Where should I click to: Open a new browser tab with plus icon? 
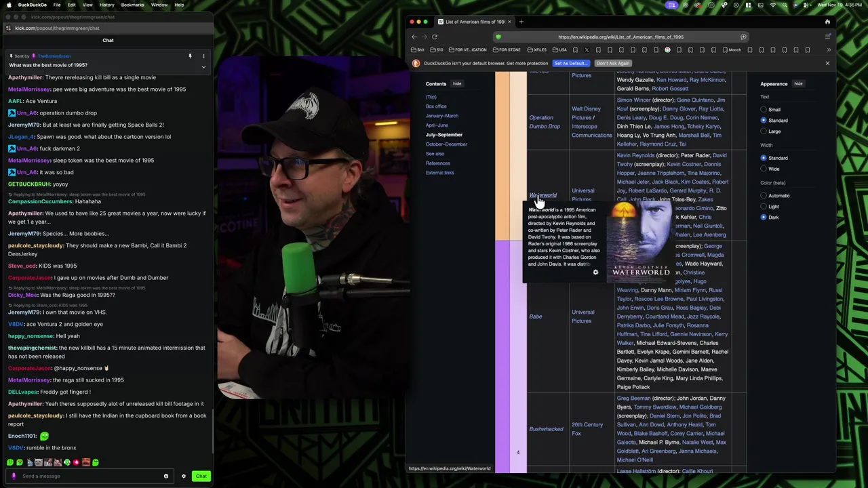(521, 22)
